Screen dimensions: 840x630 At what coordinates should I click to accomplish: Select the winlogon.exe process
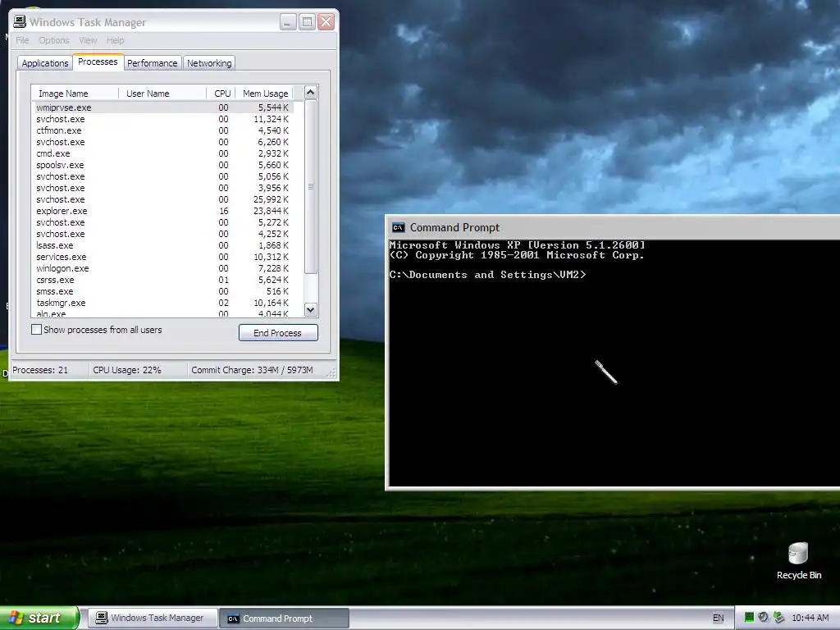coord(163,268)
